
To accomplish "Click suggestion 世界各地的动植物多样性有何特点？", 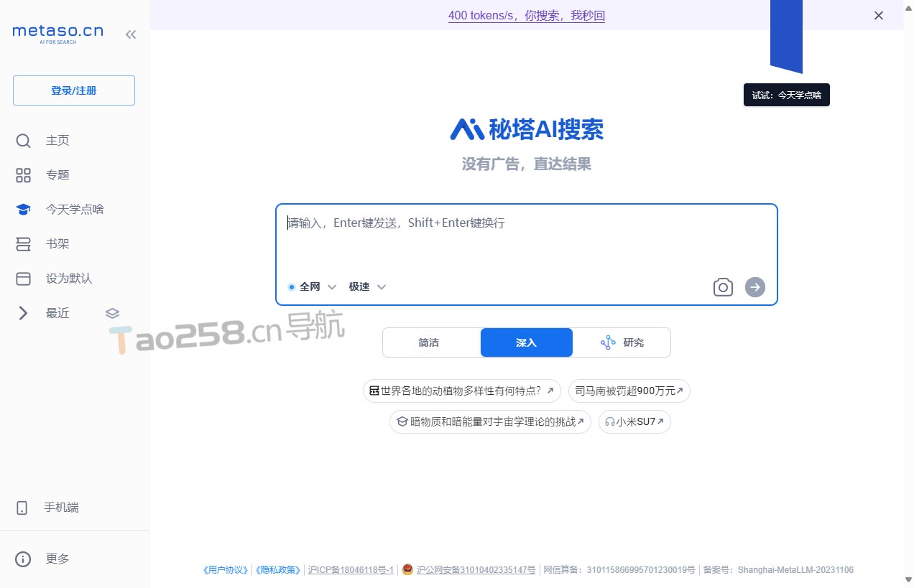I will [x=462, y=391].
